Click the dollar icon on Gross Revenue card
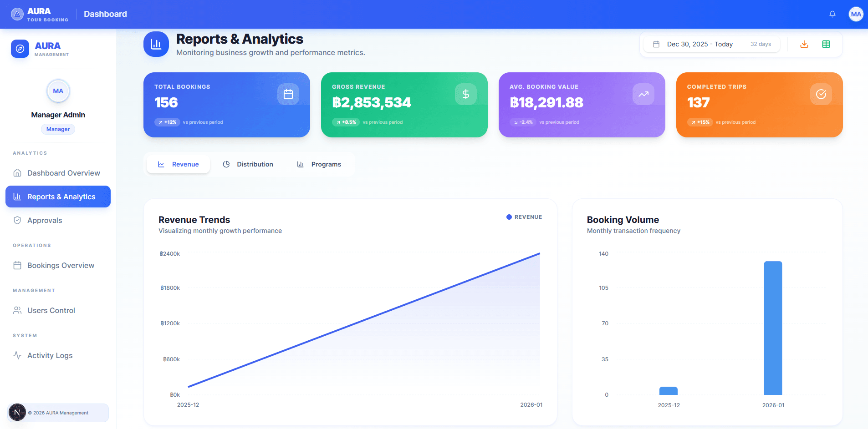Image resolution: width=868 pixels, height=429 pixels. coord(465,94)
